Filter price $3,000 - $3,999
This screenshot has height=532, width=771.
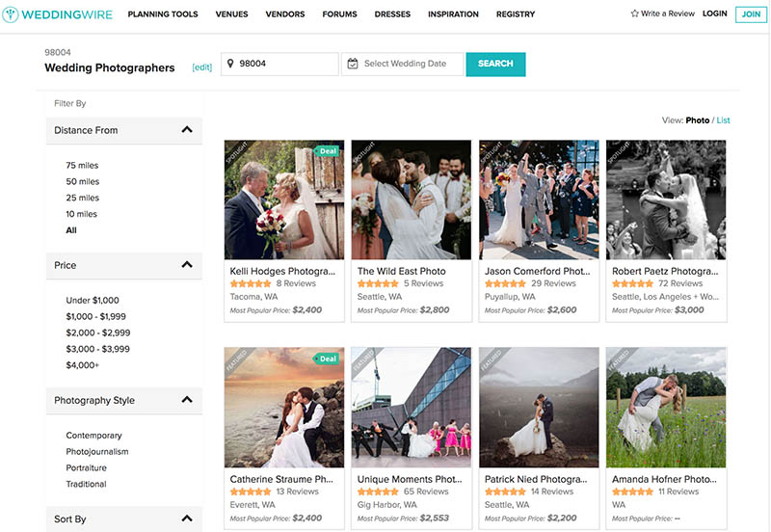click(98, 349)
